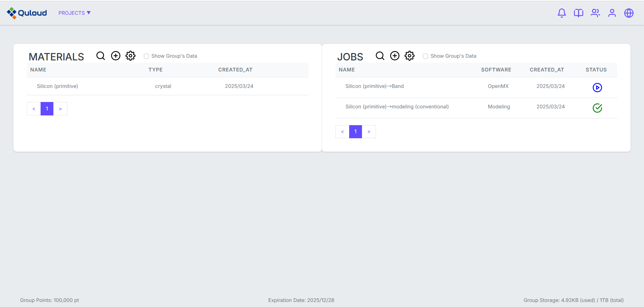The height and width of the screenshot is (307, 644).
Task: Select page 1 in Jobs pagination
Action: (356, 132)
